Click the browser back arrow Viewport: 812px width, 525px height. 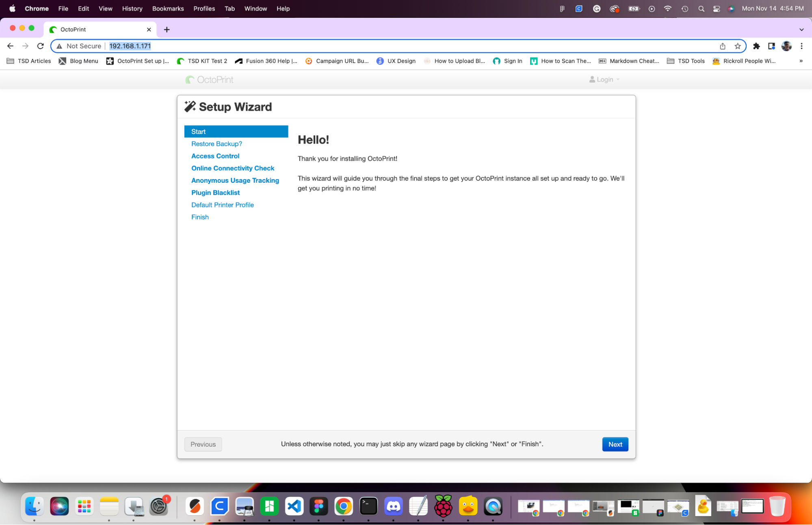point(10,46)
